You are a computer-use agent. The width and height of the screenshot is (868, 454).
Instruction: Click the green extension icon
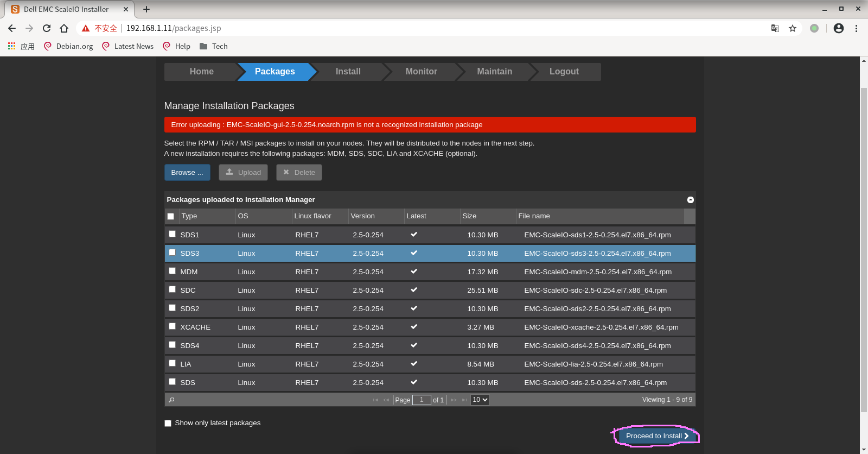(x=814, y=28)
